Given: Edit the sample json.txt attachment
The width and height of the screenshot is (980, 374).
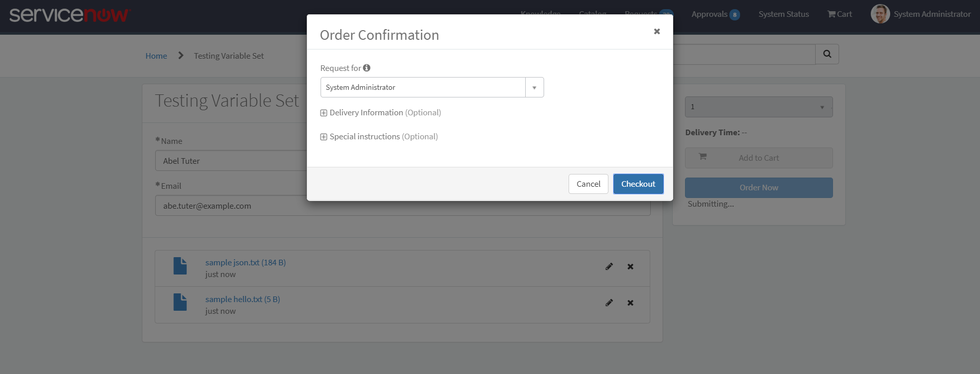Looking at the screenshot, I should tap(609, 266).
